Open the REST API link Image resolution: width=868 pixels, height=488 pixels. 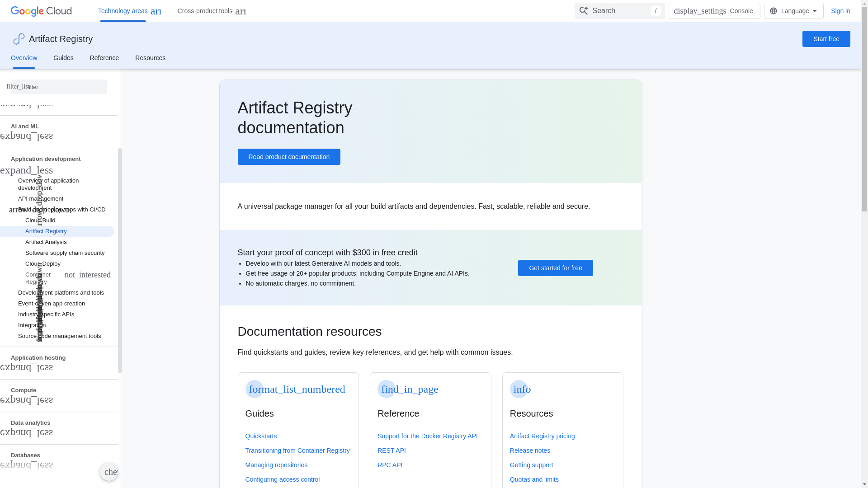point(392,450)
